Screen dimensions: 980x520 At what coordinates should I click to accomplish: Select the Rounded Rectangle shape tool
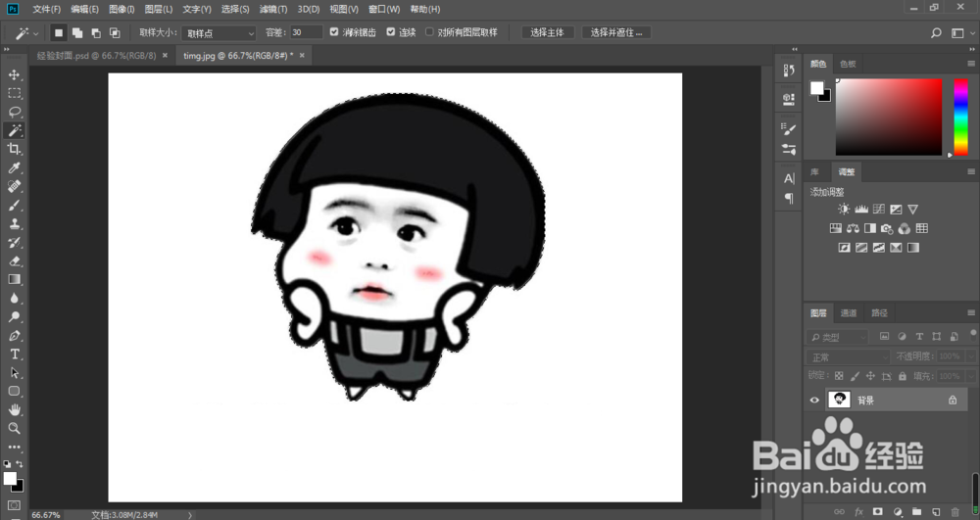click(x=14, y=392)
